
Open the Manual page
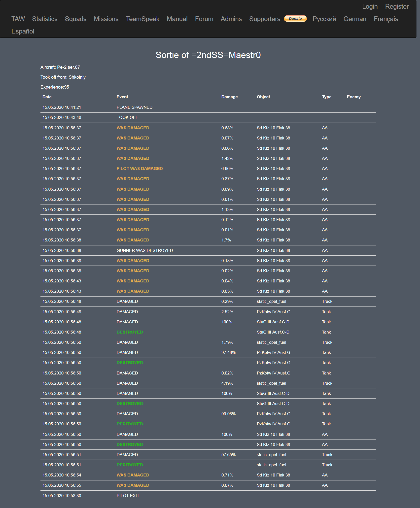coord(177,19)
